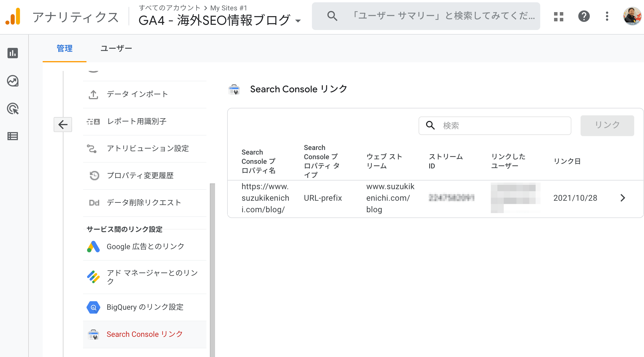Open the Advertising cursor icon in sidebar
Image resolution: width=644 pixels, height=357 pixels.
[x=13, y=109]
